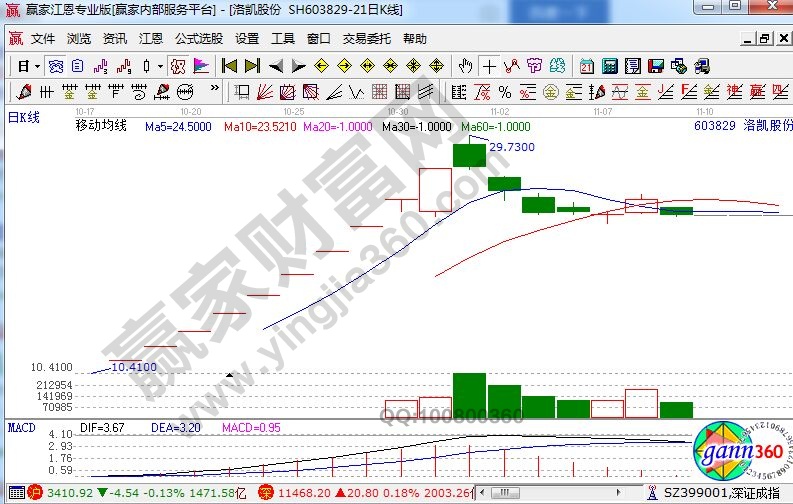Select the Gann fan lines tool
The width and height of the screenshot is (793, 504).
pos(265,92)
